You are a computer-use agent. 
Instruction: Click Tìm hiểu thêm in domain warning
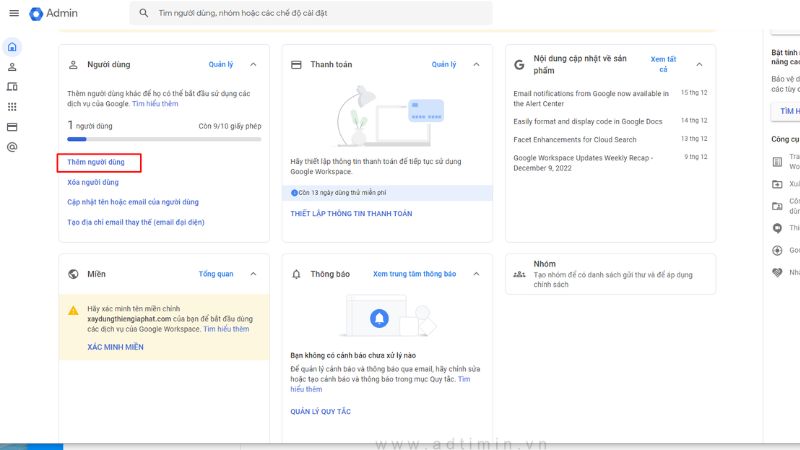click(x=226, y=329)
